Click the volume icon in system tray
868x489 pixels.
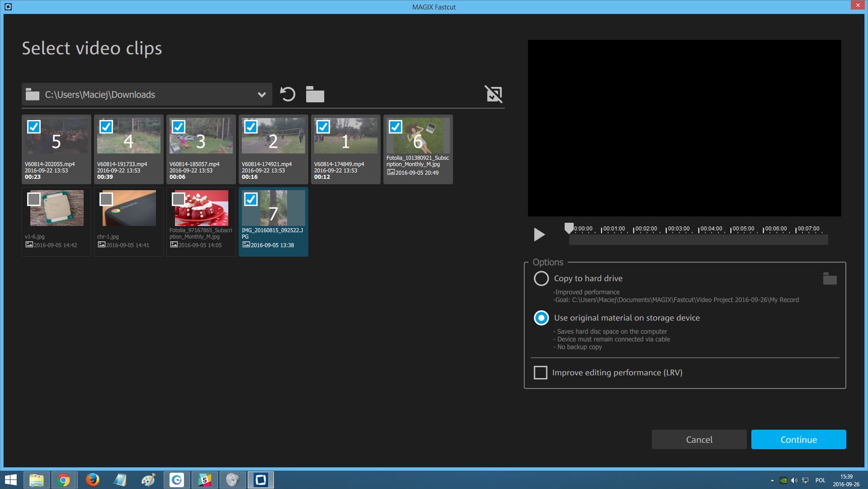(x=794, y=480)
